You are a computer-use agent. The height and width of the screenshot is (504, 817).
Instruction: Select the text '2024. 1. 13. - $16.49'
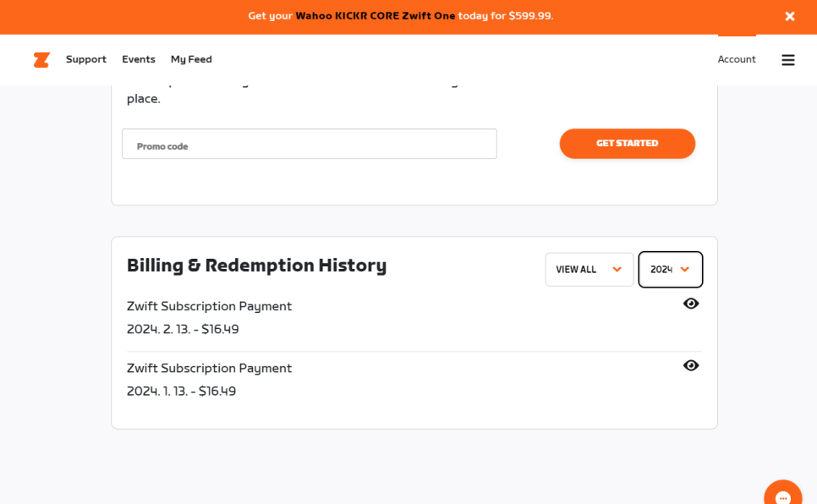coord(181,392)
